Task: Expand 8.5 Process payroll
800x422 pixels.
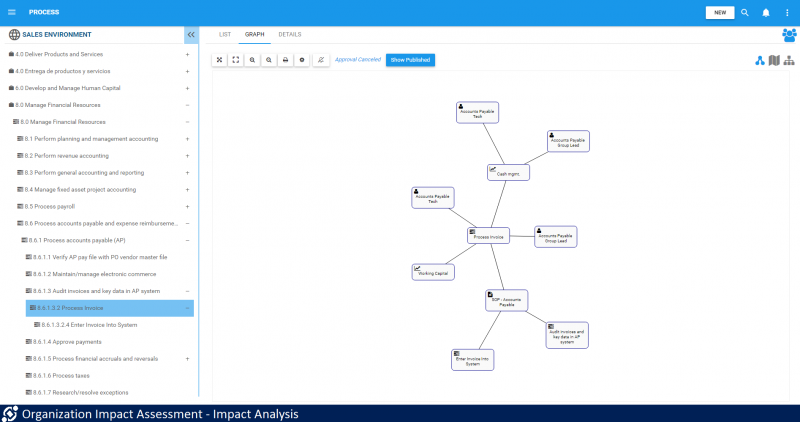Action: tap(187, 206)
